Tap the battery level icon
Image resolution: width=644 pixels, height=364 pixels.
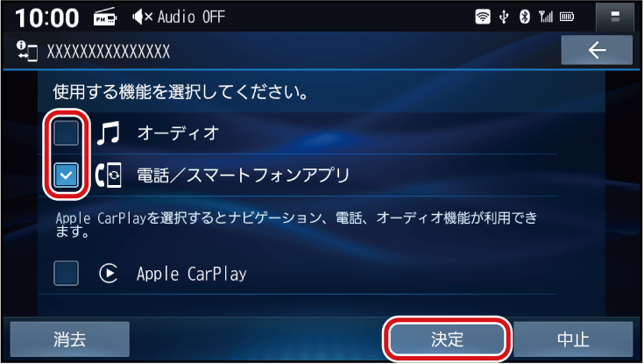[567, 17]
